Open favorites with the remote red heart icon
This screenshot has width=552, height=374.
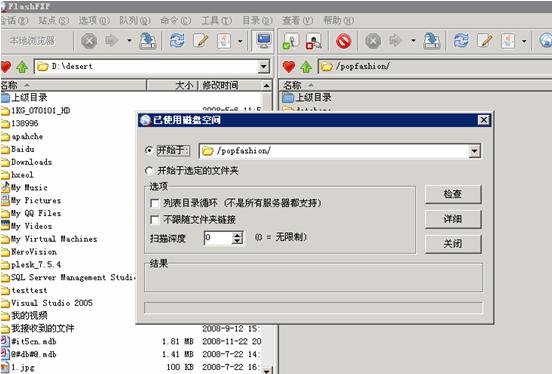[x=289, y=66]
